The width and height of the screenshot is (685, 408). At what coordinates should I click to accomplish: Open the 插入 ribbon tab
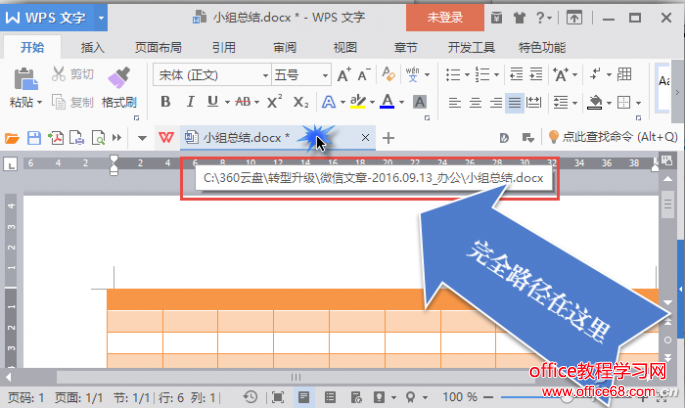tap(92, 47)
